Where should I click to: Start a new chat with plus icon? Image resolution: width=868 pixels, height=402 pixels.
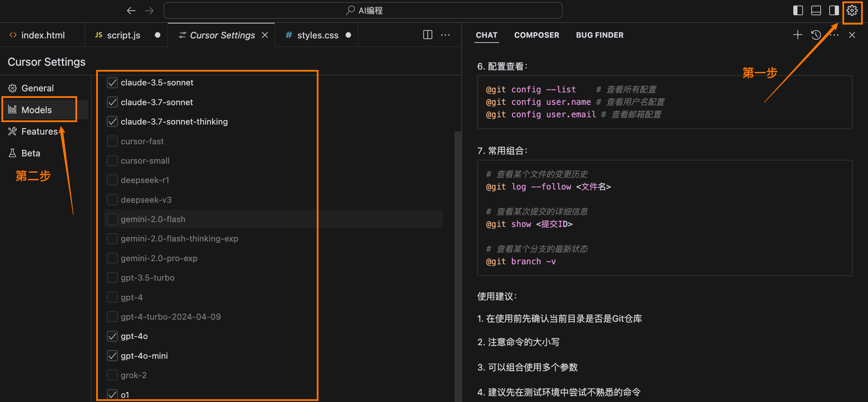point(797,35)
